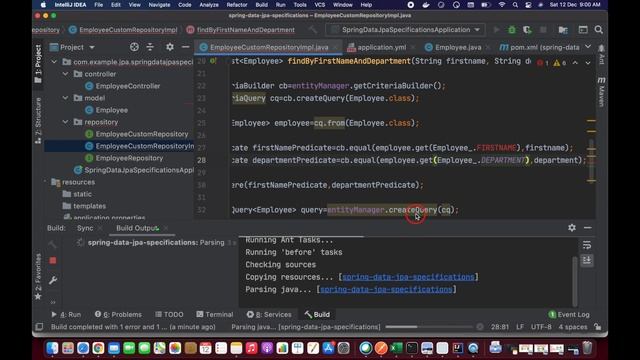The width and height of the screenshot is (640, 360).
Task: Open Project panel settings gear
Action: pyautogui.click(x=170, y=47)
